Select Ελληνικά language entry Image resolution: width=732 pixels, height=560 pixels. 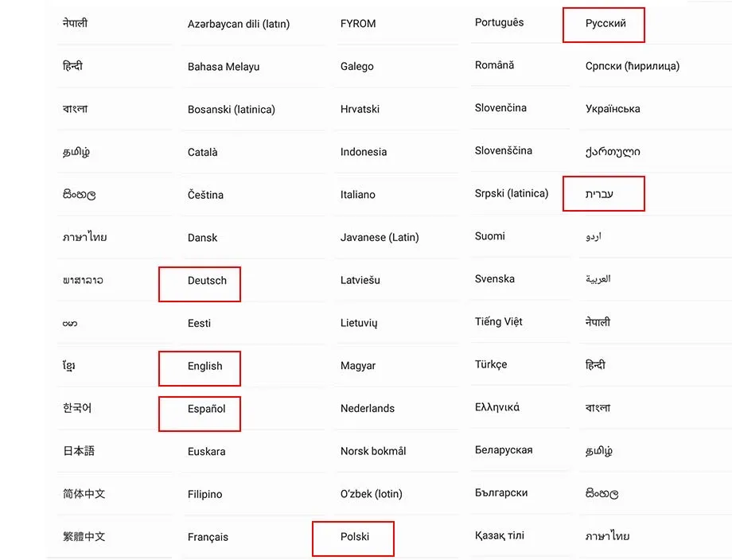coord(496,407)
